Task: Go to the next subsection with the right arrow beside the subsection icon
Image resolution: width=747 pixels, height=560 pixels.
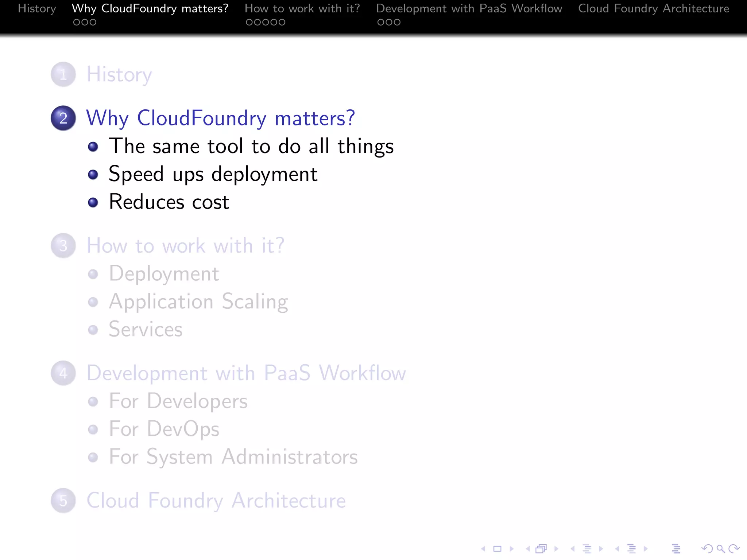Action: (601, 549)
